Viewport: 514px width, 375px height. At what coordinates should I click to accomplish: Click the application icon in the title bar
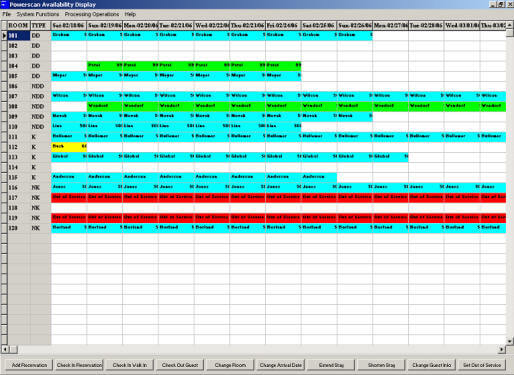[4, 4]
